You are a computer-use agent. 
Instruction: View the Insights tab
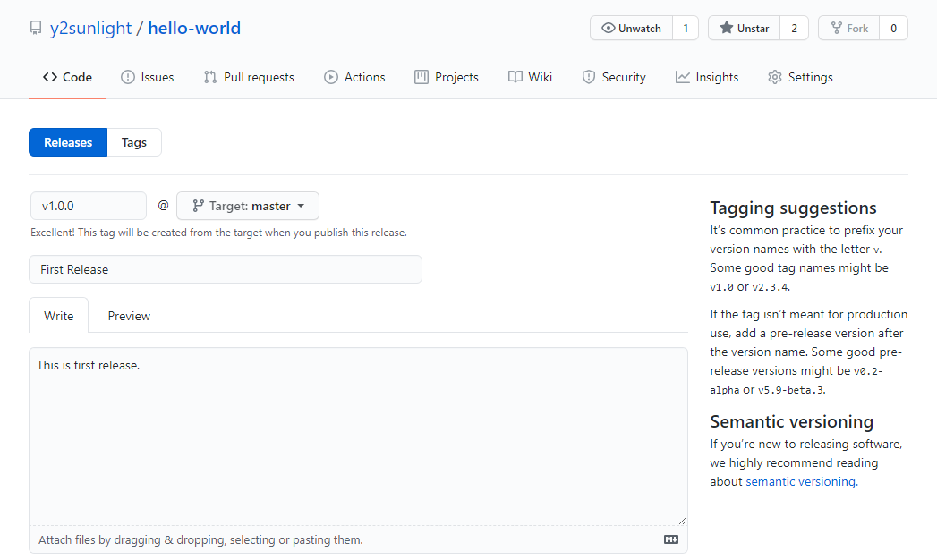pyautogui.click(x=707, y=77)
